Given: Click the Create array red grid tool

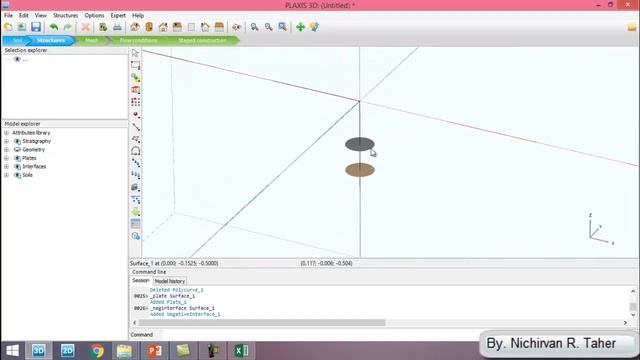Looking at the screenshot, I should (x=136, y=102).
